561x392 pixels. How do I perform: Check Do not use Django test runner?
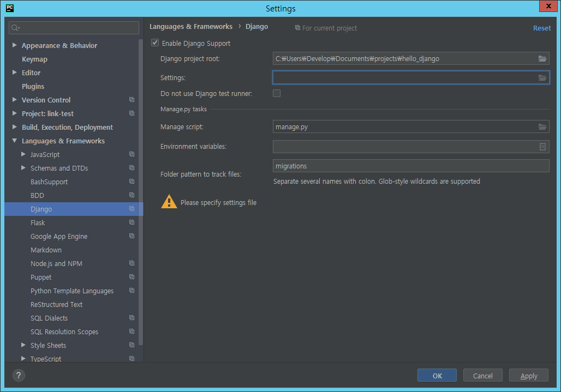tap(277, 93)
